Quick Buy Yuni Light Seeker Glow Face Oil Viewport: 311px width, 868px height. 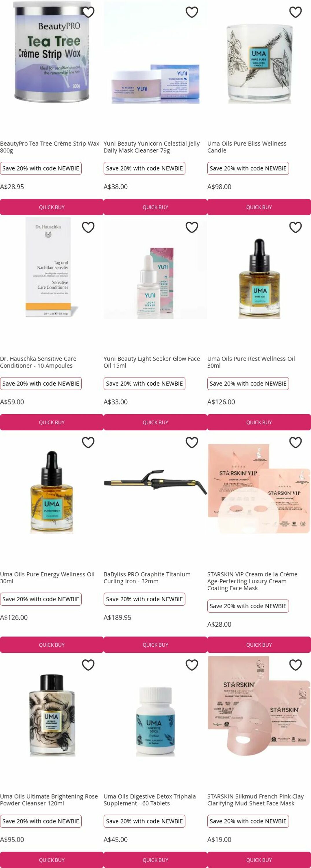coord(155,422)
